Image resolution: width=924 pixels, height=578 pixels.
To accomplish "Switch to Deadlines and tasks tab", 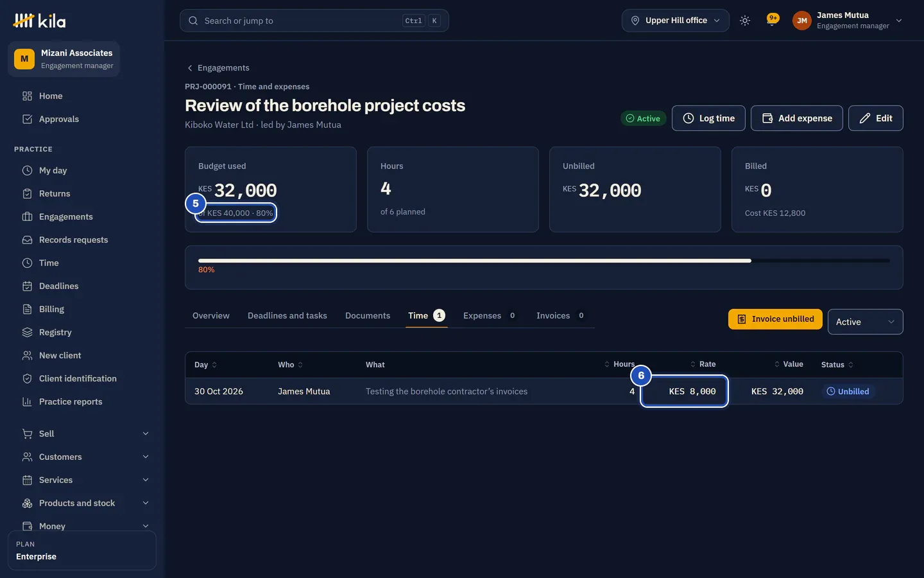I will 287,315.
